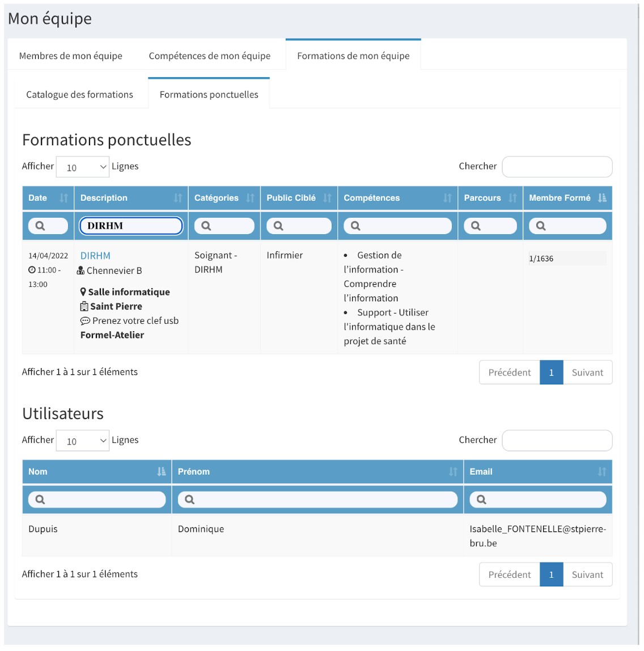Sort users by Nom column icon
Screen dimensions: 644x651
tap(162, 472)
